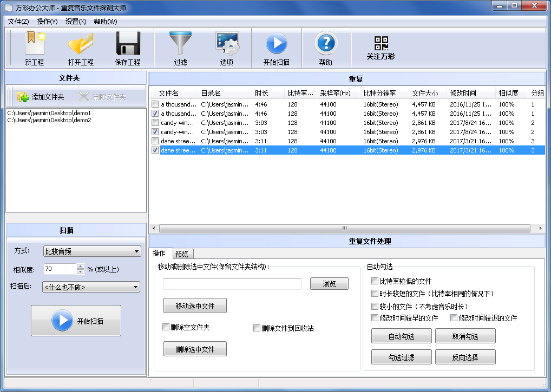Increase 相似度 value with up arrow
Screen dimensions: 551x392
click(x=81, y=267)
